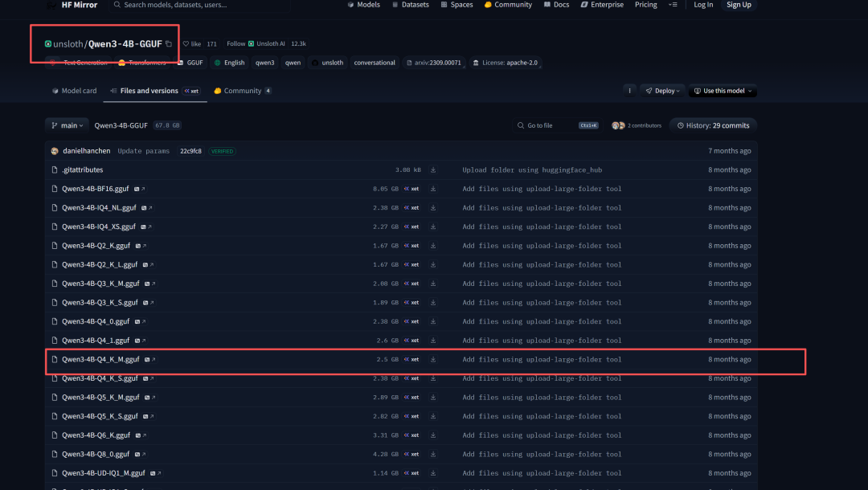Go to Datasets in top navigation
Image resolution: width=868 pixels, height=490 pixels.
coord(411,5)
